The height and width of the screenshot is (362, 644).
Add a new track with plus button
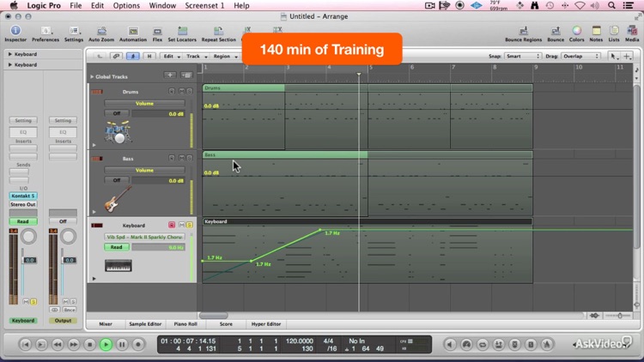click(x=170, y=75)
